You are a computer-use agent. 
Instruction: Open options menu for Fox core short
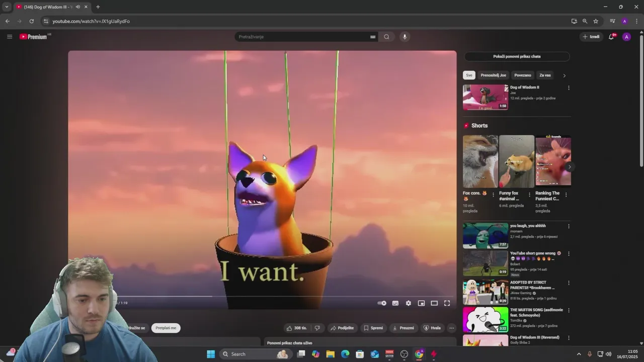tap(493, 195)
